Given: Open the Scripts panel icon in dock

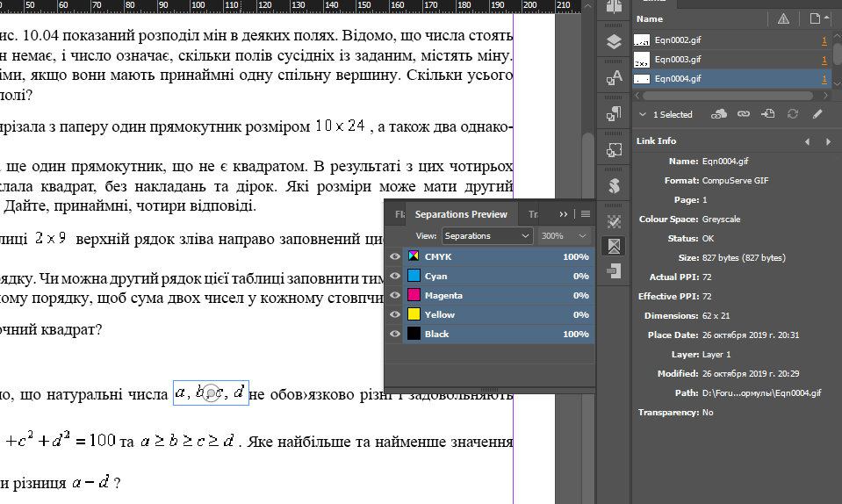Looking at the screenshot, I should point(614,186).
